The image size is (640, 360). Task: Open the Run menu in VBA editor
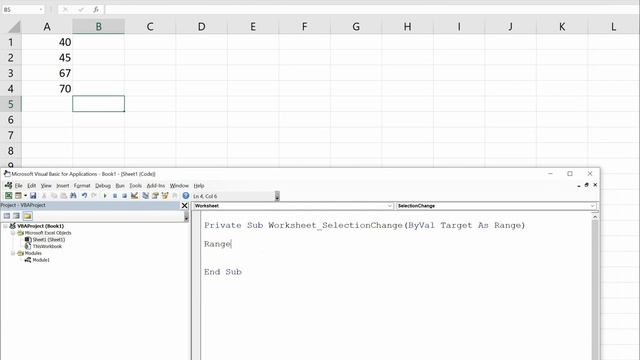pos(120,186)
